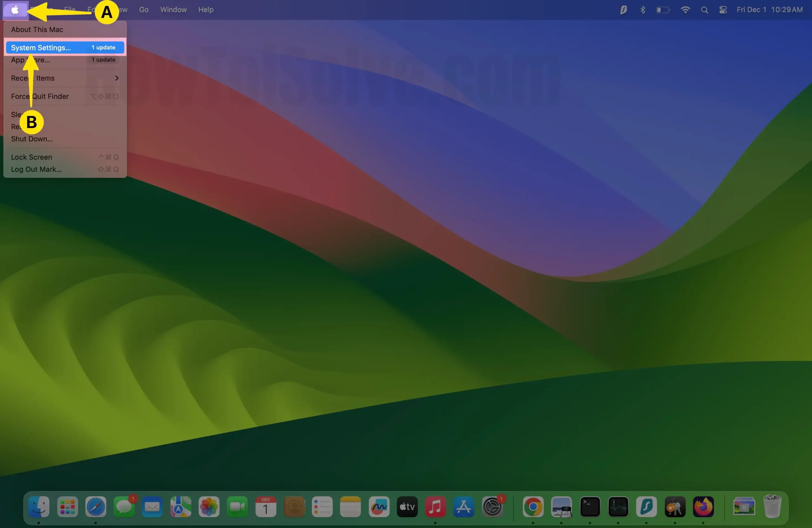Open System Settings from the Apple menu

(x=41, y=48)
